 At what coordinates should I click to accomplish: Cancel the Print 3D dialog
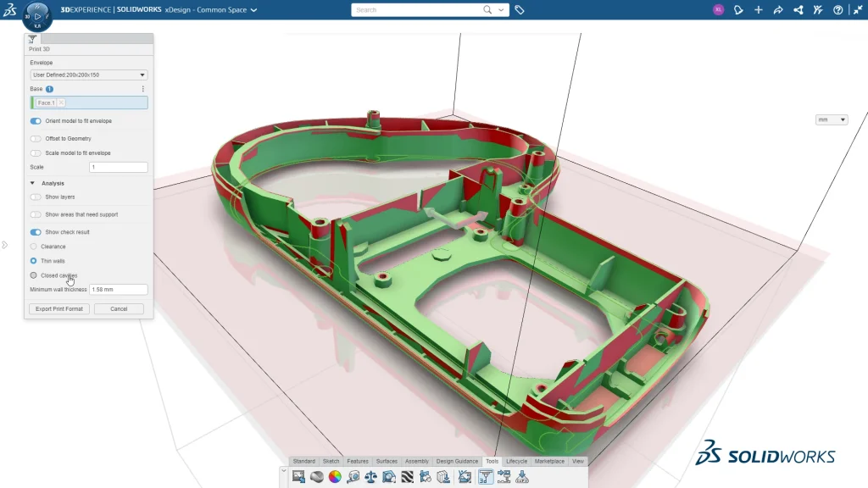click(x=118, y=308)
